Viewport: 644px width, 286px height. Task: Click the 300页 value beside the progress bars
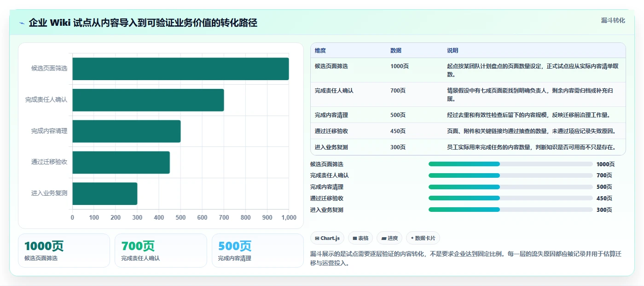pos(604,210)
